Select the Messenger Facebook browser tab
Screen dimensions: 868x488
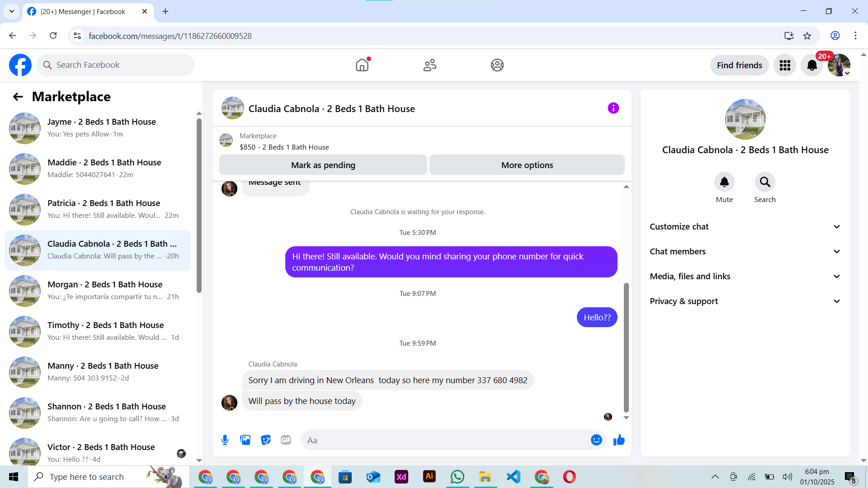click(87, 12)
